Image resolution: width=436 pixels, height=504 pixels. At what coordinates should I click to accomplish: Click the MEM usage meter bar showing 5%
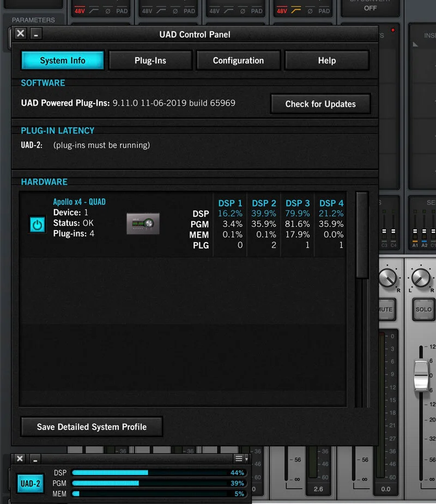click(x=159, y=494)
